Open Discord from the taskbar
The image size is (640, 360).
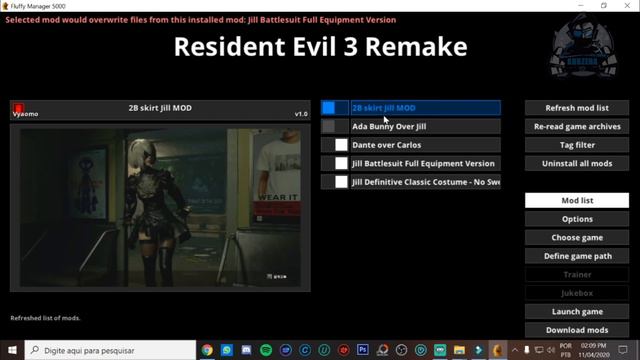pyautogui.click(x=246, y=350)
